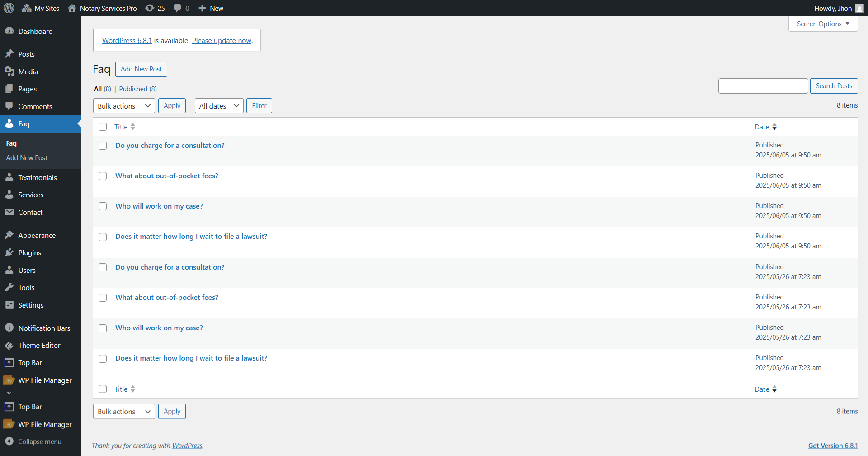The image size is (868, 456).
Task: Click the Users icon in sidebar
Action: 9,270
